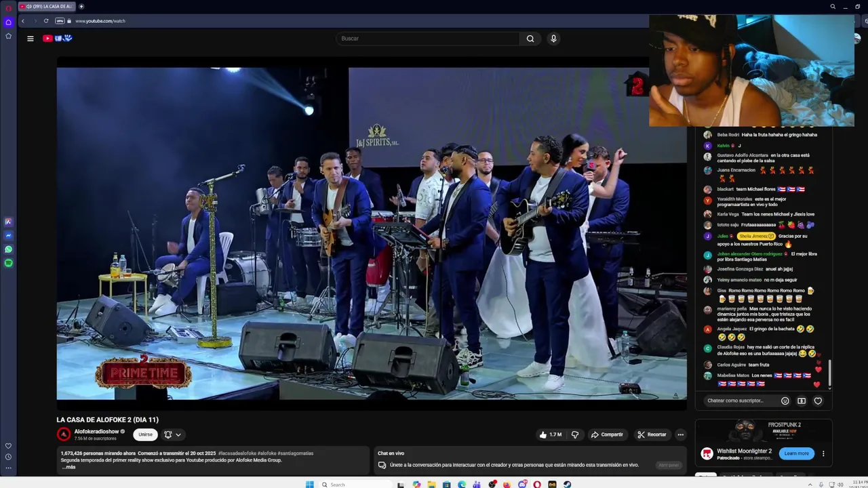Screen dimensions: 868x488
Task: Open Super Chat purchase icon in chat
Action: click(802, 401)
